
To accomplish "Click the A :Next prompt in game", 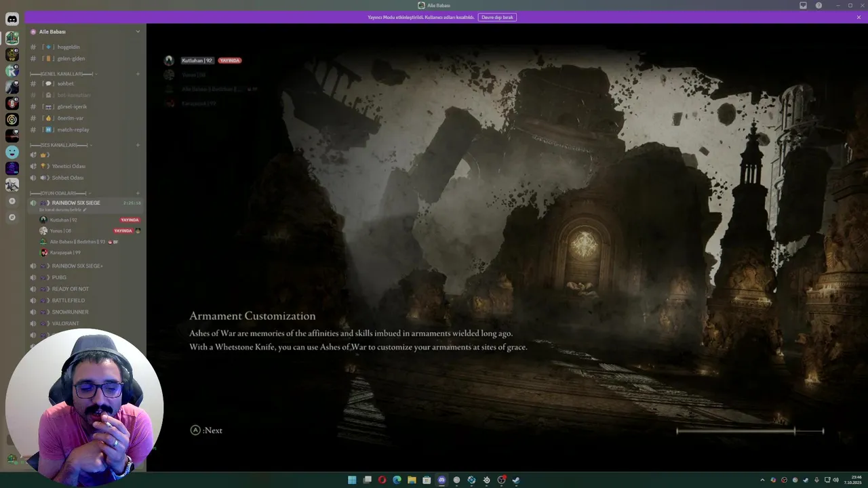I will tap(206, 430).
